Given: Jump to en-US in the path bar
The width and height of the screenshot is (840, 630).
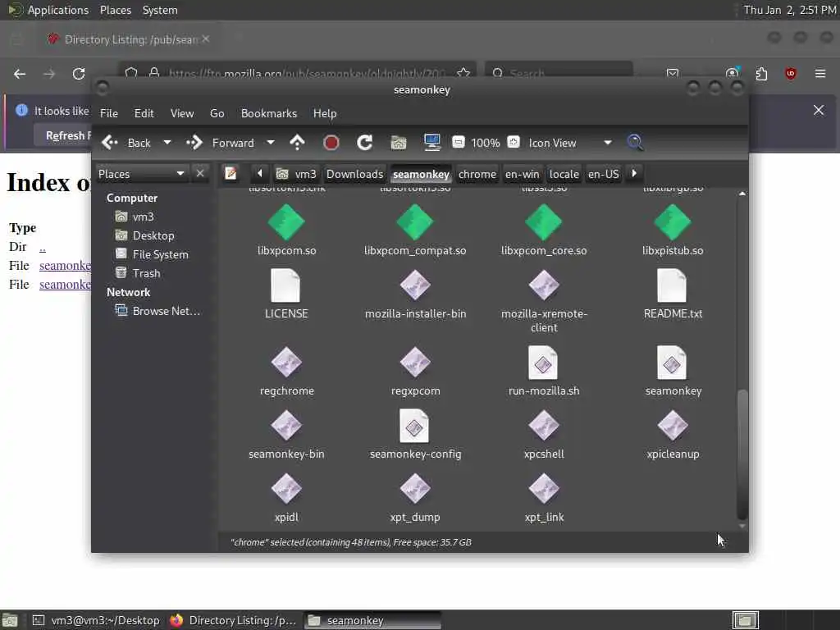Looking at the screenshot, I should 603,174.
